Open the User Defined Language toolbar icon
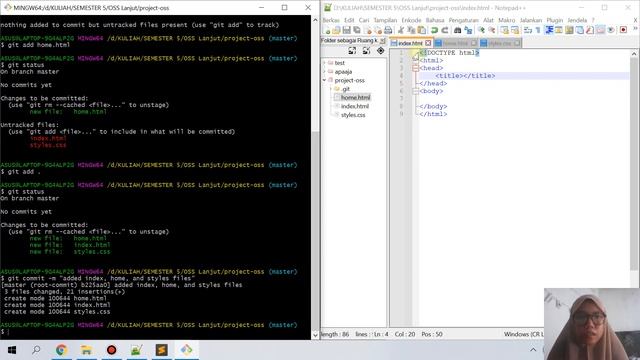The height and width of the screenshot is (360, 640). click(x=559, y=30)
